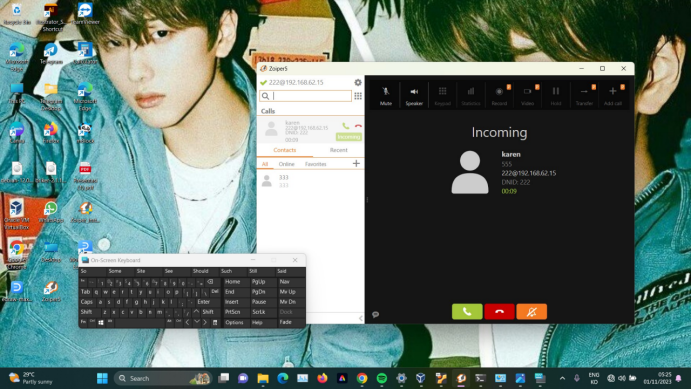Select the All contacts filter
Image resolution: width=692 pixels, height=389 pixels.
[x=265, y=164]
